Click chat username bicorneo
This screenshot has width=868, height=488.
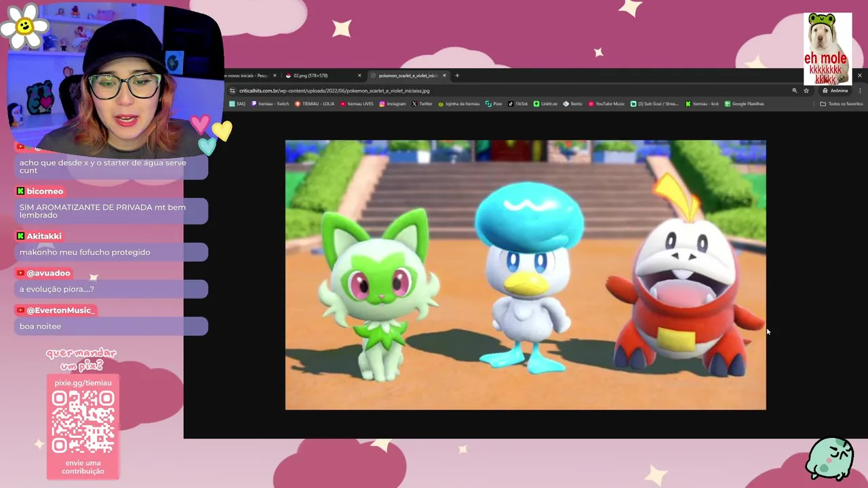coord(45,191)
